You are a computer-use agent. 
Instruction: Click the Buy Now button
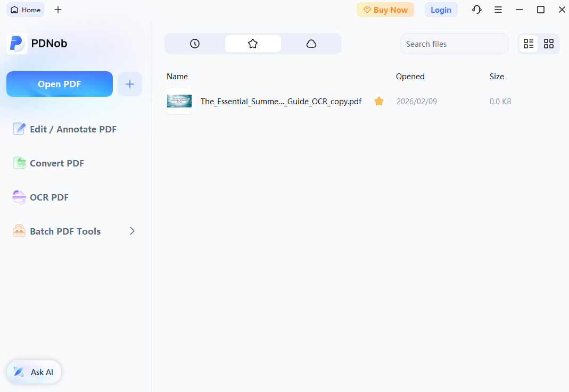385,10
